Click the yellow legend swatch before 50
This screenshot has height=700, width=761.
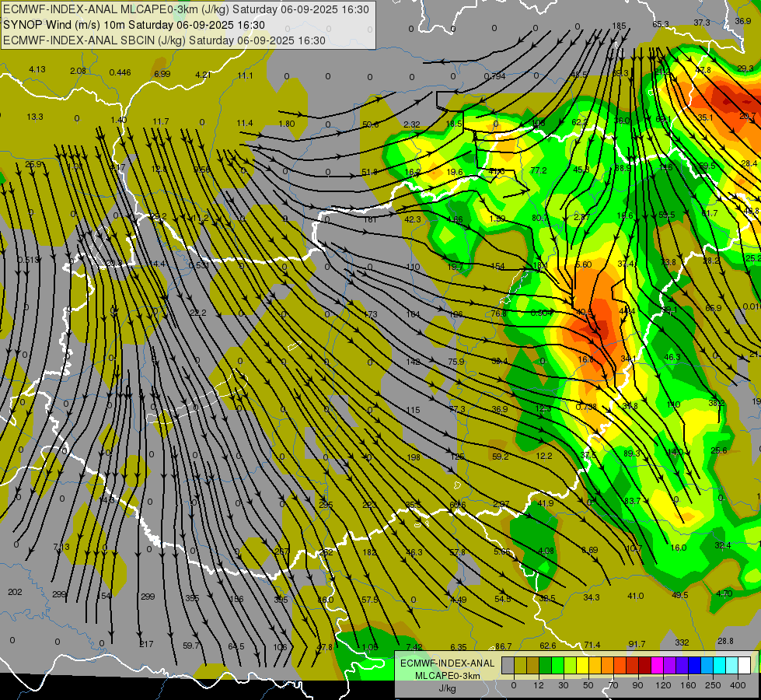[582, 665]
